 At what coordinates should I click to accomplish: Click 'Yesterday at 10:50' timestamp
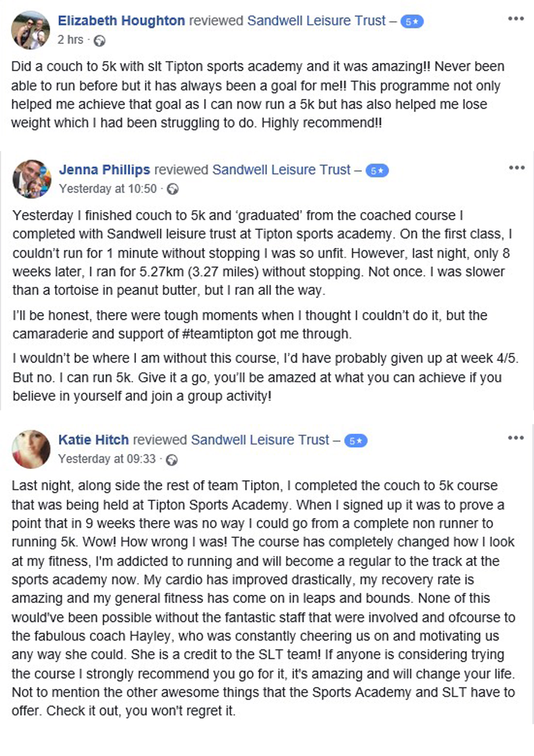coord(108,189)
